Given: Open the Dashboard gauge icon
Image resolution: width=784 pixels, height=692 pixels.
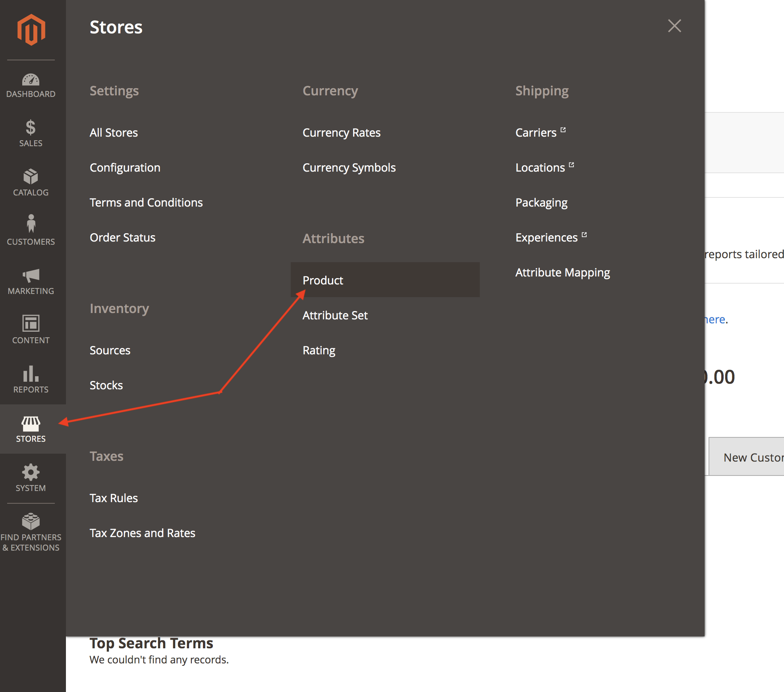Looking at the screenshot, I should point(31,80).
